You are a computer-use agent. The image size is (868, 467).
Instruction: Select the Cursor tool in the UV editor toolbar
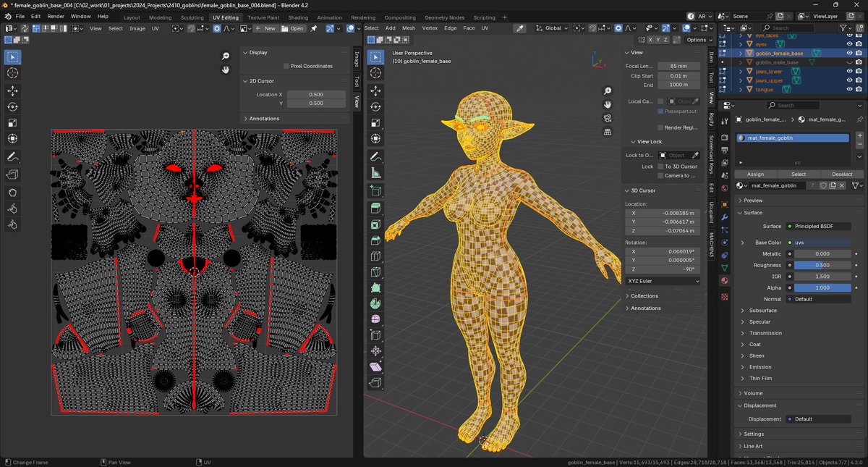pos(12,72)
